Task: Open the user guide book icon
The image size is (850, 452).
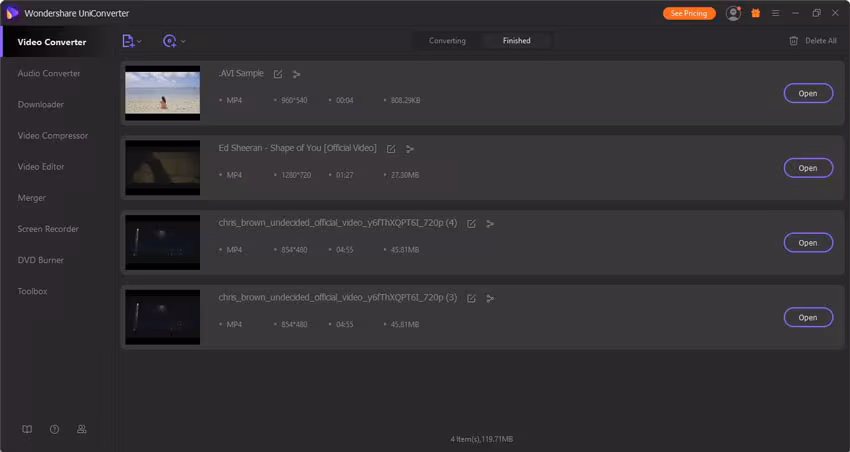Action: [x=27, y=429]
